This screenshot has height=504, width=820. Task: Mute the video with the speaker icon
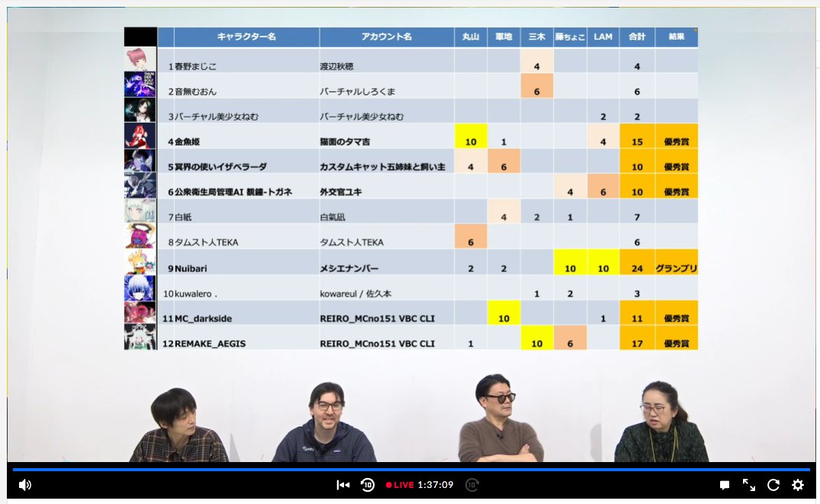(24, 485)
